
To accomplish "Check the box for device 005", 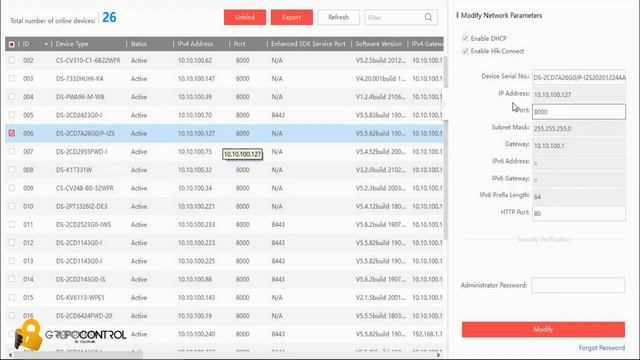I will [x=12, y=115].
